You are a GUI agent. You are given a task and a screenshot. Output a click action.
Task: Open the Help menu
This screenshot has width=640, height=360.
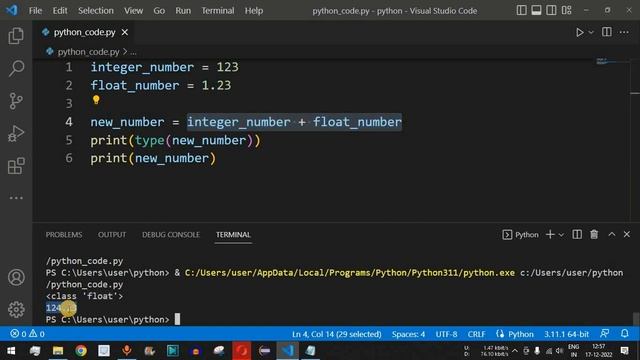[253, 11]
